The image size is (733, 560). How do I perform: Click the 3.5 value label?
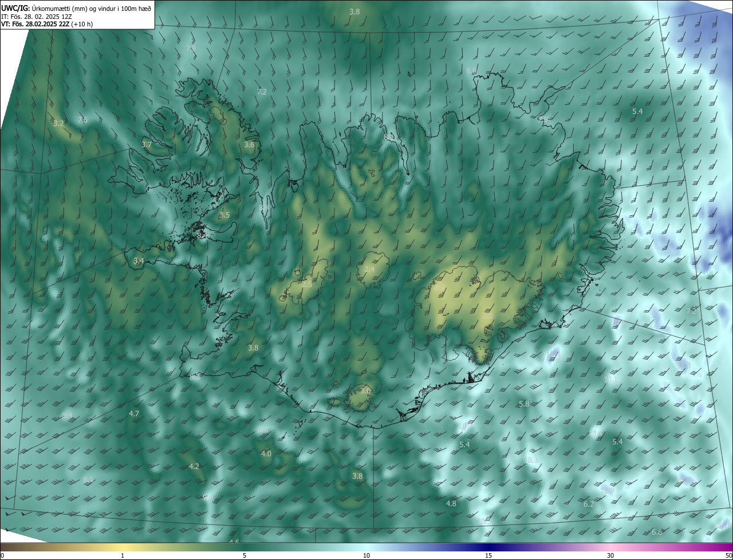224,215
